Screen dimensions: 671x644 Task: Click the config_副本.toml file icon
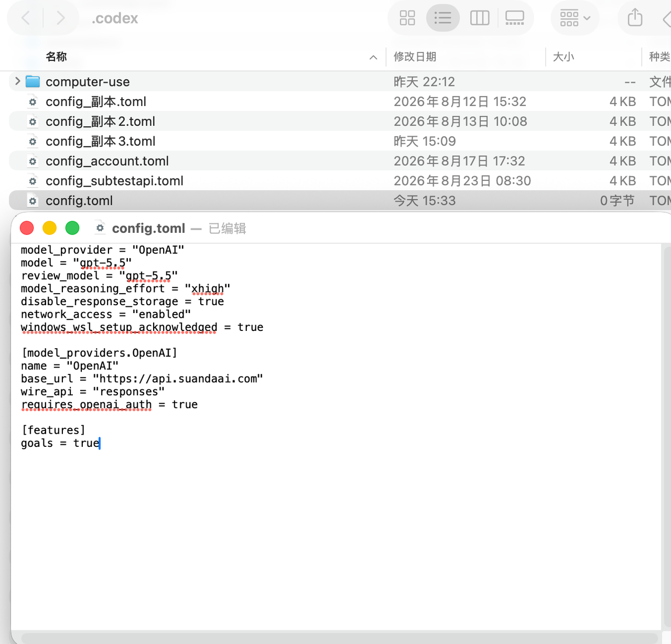point(33,102)
